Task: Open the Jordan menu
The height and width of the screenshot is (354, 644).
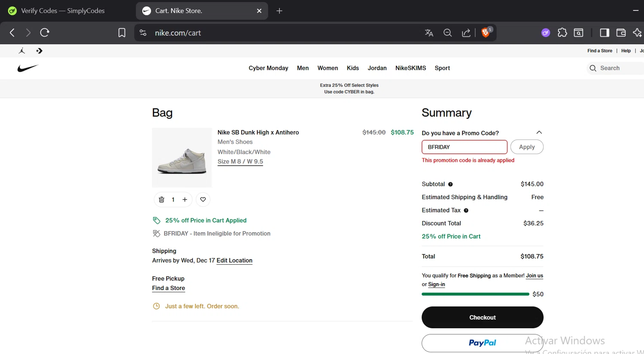Action: (x=377, y=68)
